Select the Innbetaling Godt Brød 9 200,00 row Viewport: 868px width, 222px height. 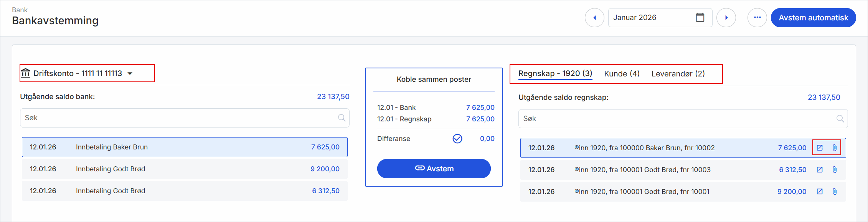184,169
